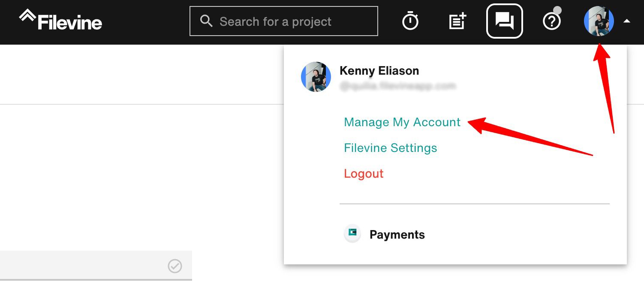This screenshot has width=644, height=297.
Task: Open the help menu
Action: tap(551, 20)
